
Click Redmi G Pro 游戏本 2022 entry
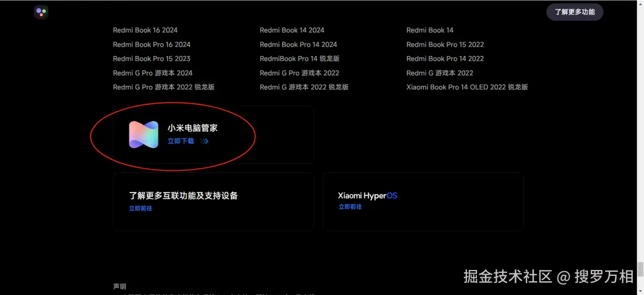click(x=299, y=73)
